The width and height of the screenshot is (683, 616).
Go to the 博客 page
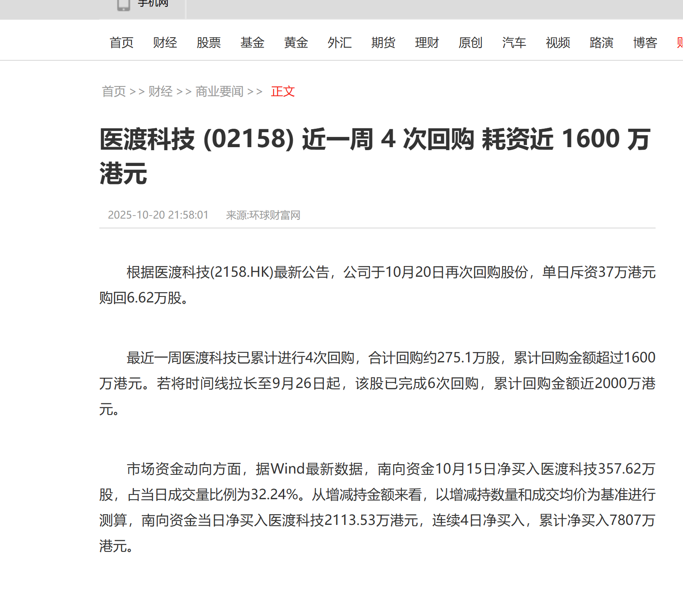click(x=645, y=43)
